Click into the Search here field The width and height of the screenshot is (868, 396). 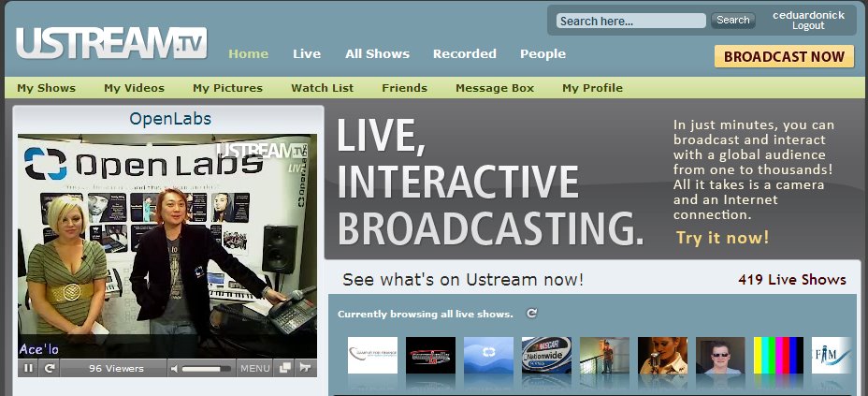(631, 21)
